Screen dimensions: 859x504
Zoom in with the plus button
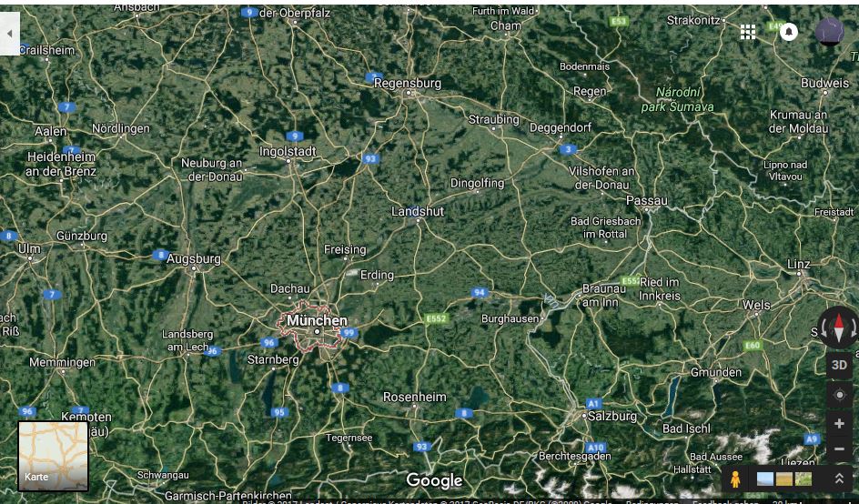point(839,423)
